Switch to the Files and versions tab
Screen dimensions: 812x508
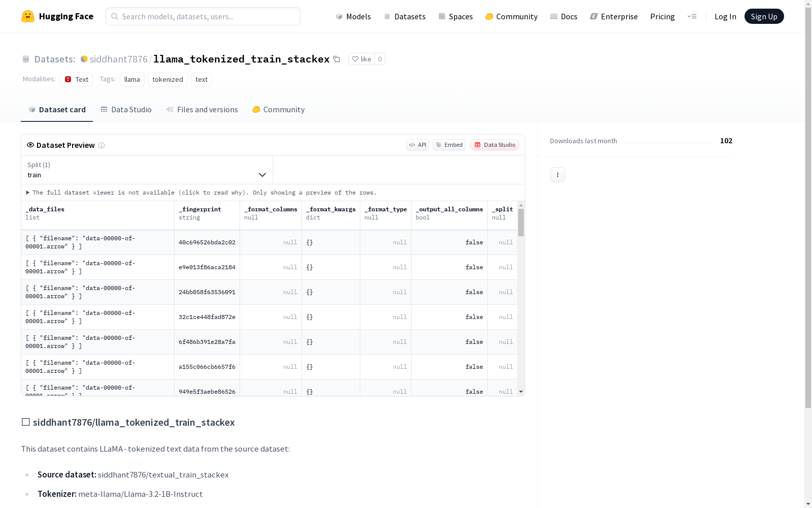pos(202,110)
